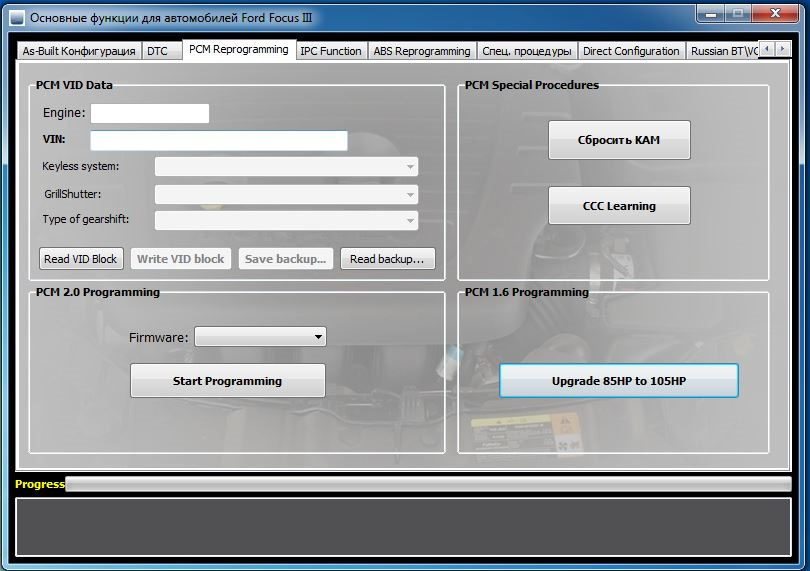Click the application icon in title bar
Viewport: 810px width, 571px height.
[17, 18]
